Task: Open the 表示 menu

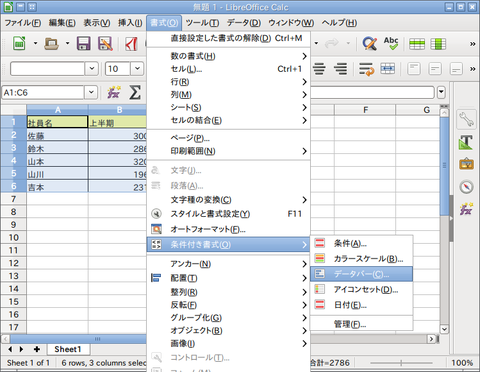Action: (x=97, y=23)
